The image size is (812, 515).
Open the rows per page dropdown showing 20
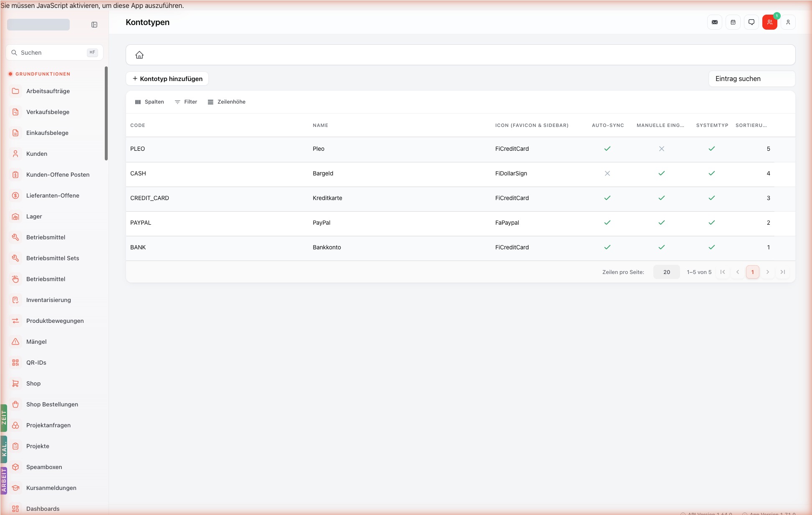pyautogui.click(x=667, y=272)
